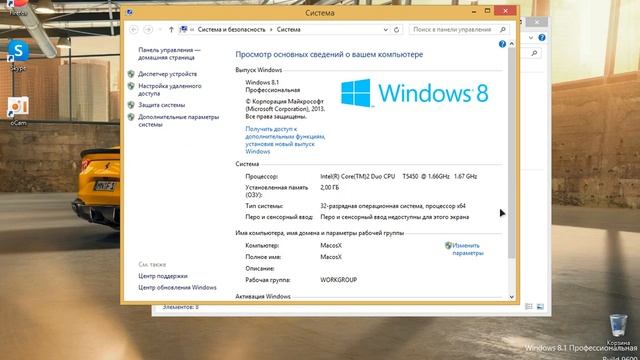Viewport: 640px width, 360px height.
Task: Open Защита системы
Action: [162, 105]
